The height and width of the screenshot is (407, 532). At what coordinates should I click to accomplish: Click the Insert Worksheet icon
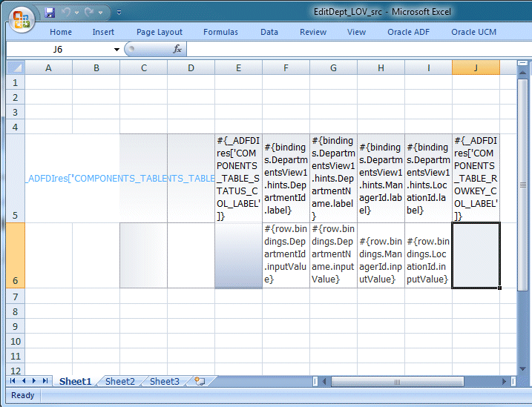tap(200, 381)
